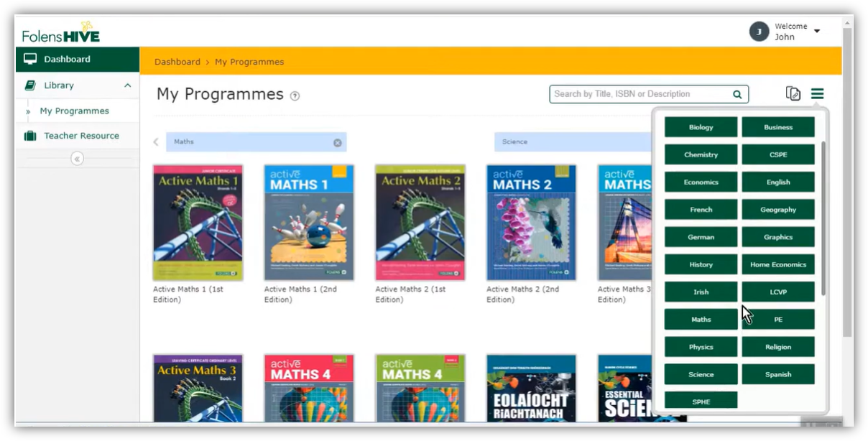Select the Religion subject button
The image size is (868, 441).
[778, 347]
